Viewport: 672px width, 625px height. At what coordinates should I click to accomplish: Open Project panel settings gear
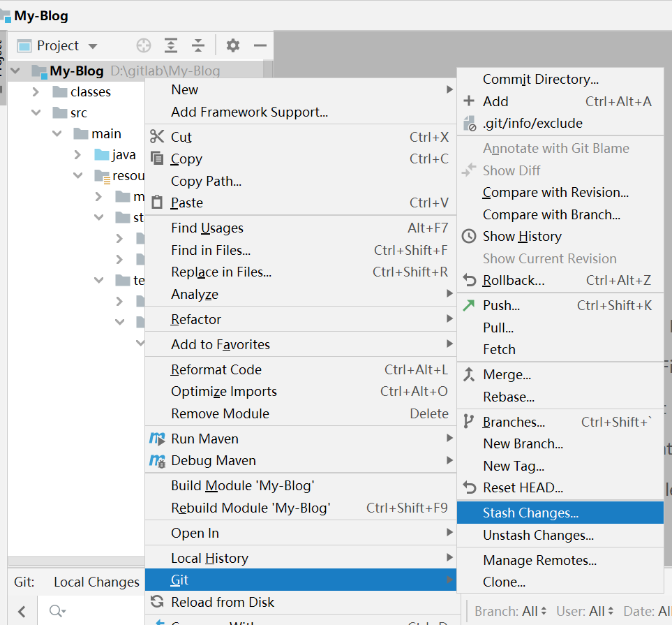(233, 46)
